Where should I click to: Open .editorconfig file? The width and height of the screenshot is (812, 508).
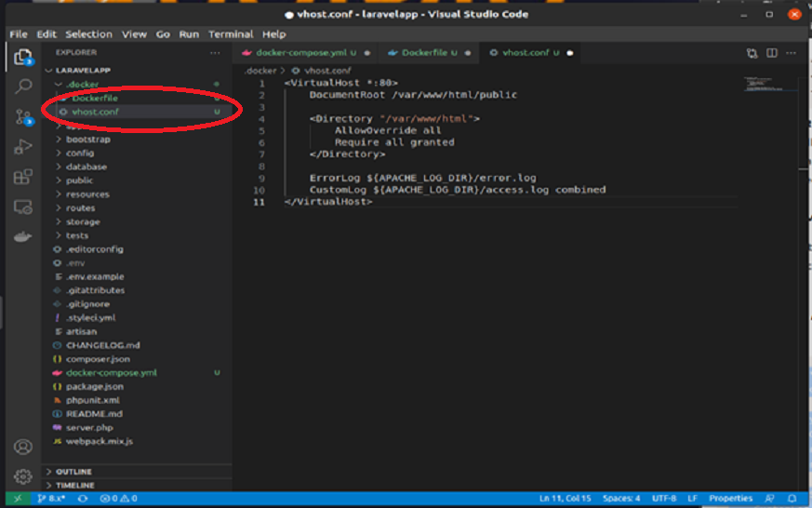(139, 249)
